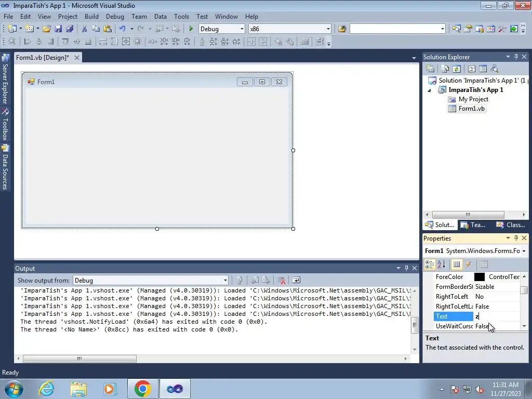
Task: Click the Text property value field
Action: (496, 316)
